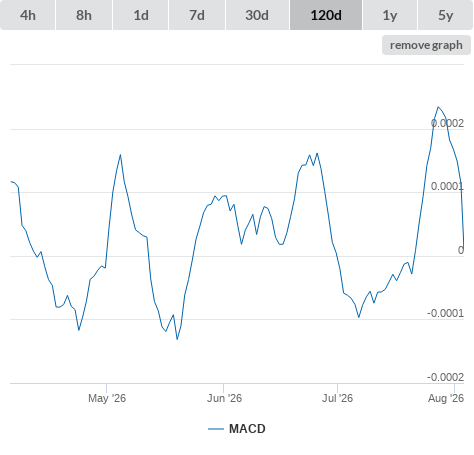Show the 7d time range
The width and height of the screenshot is (474, 455).
pyautogui.click(x=197, y=15)
